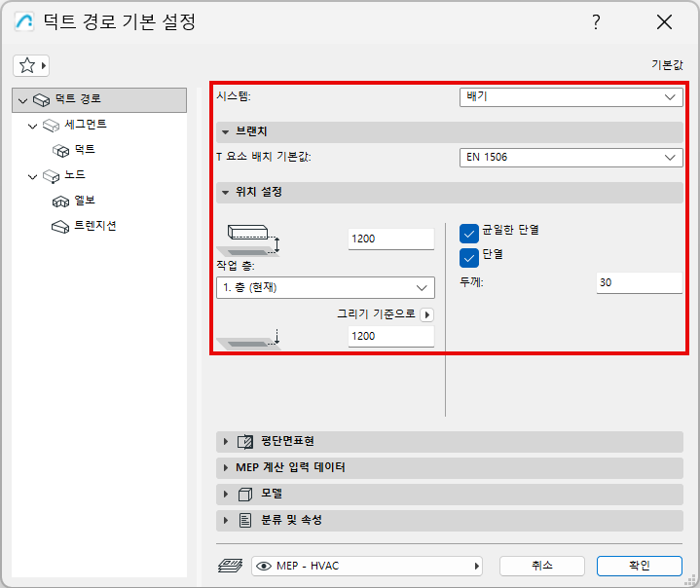Image resolution: width=700 pixels, height=588 pixels.
Task: Click the 세그먼트 segment icon
Action: pos(51,126)
